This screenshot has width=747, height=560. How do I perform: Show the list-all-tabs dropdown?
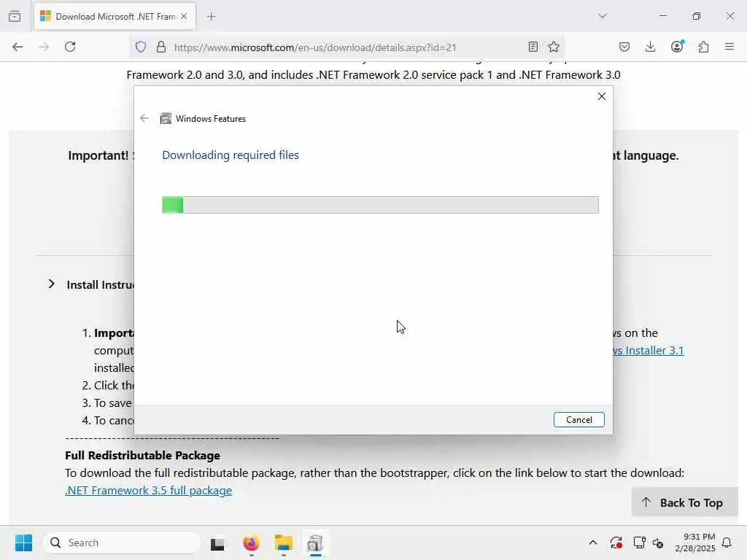[x=603, y=16]
